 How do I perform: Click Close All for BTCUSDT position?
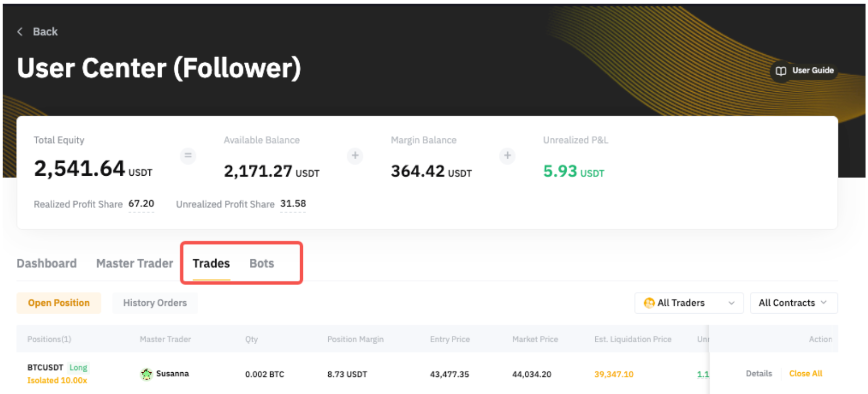[x=805, y=373]
